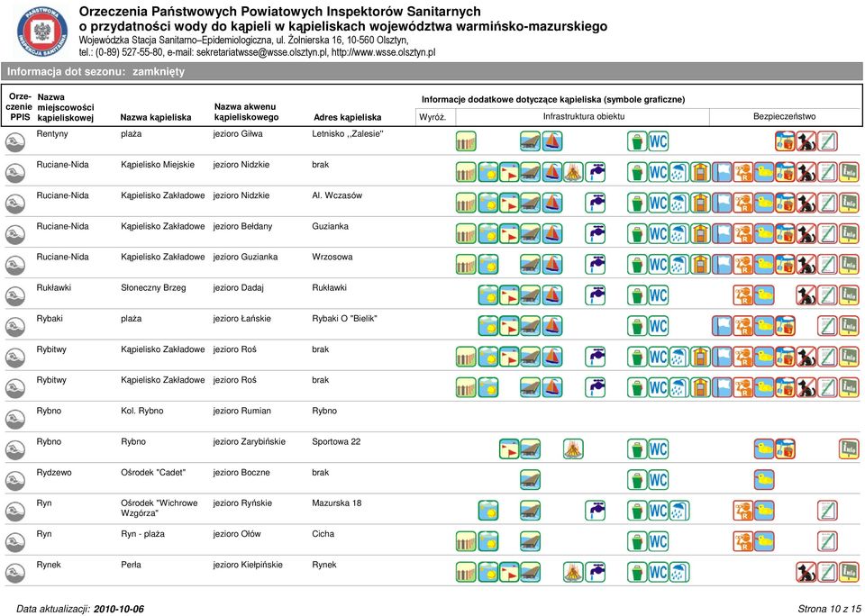
Task: Click the "Nazwa akwenu kąpieliskowego" column header
Action: pyautogui.click(x=246, y=112)
